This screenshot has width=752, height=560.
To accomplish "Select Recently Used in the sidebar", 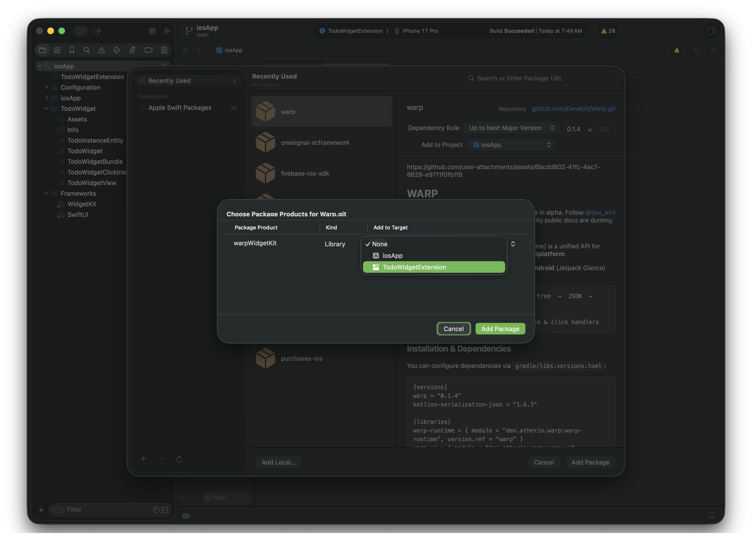I will pyautogui.click(x=188, y=81).
